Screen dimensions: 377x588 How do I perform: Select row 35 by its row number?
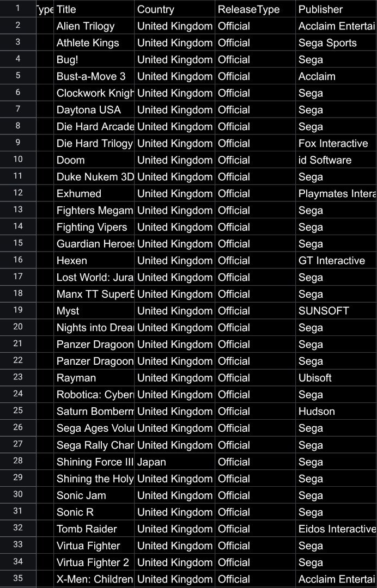[18, 579]
